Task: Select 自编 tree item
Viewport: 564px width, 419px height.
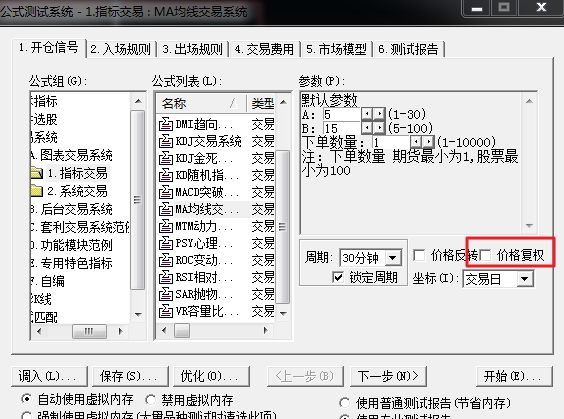Action: click(48, 281)
